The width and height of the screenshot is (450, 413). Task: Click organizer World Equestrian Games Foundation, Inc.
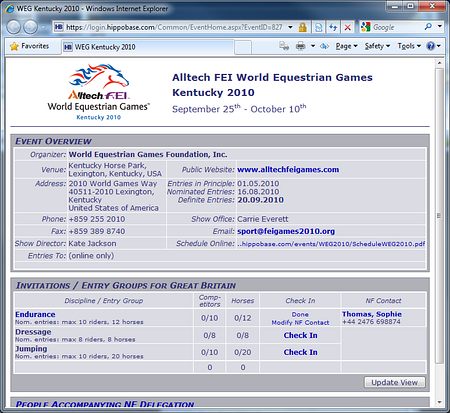coord(148,154)
